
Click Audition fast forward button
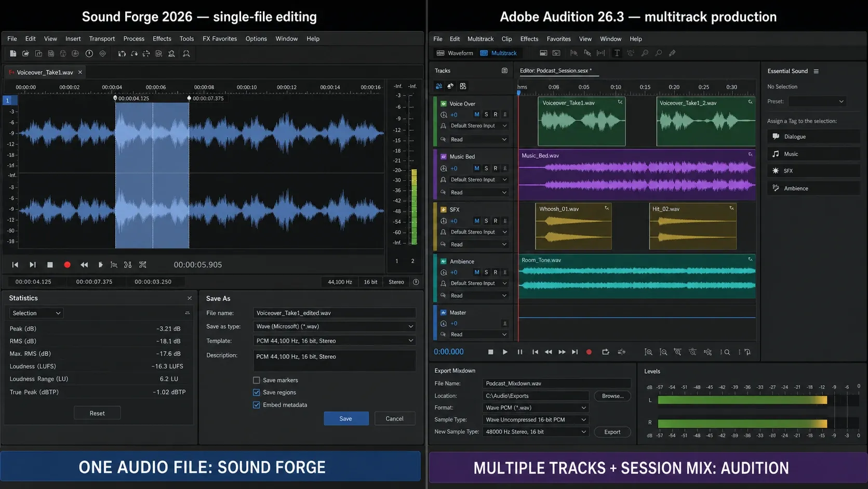tap(562, 352)
